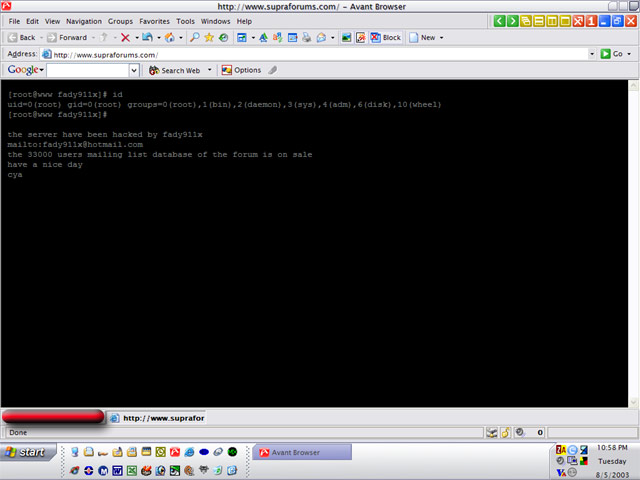Viewport: 640px width, 480px height.
Task: Click the red Stop loading icon
Action: coord(125,37)
